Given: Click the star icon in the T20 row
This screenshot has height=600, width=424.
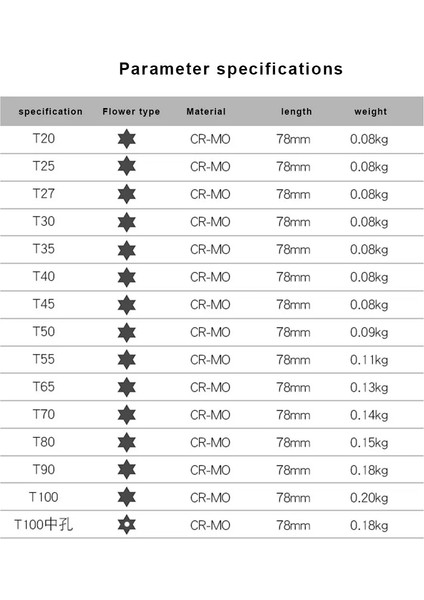Looking at the screenshot, I should tap(127, 139).
